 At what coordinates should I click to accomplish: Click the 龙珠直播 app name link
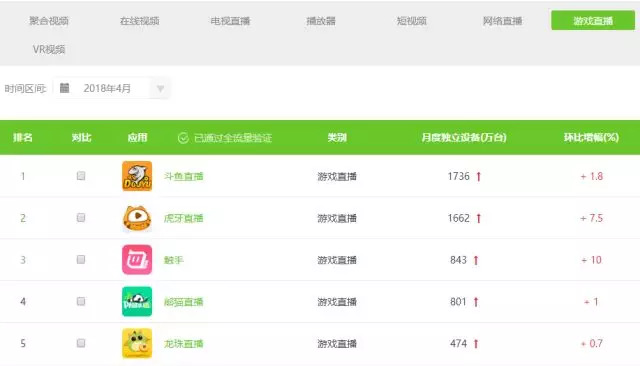point(183,344)
